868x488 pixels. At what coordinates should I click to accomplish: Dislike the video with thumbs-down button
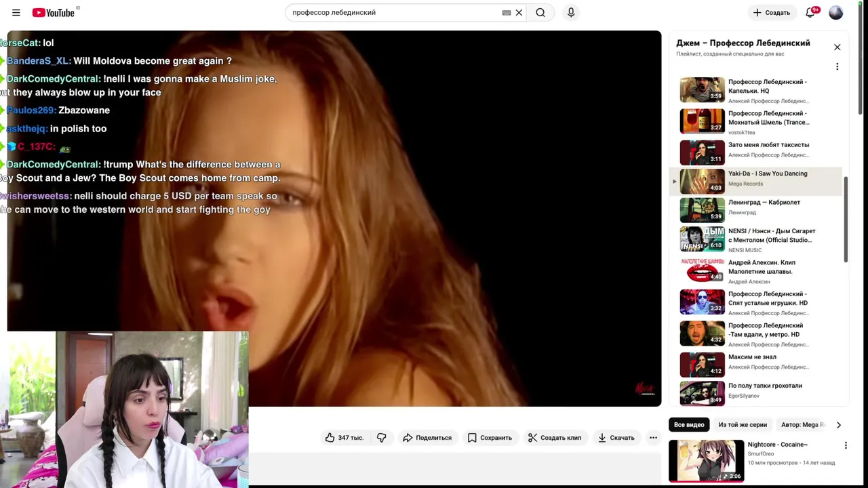pyautogui.click(x=382, y=438)
